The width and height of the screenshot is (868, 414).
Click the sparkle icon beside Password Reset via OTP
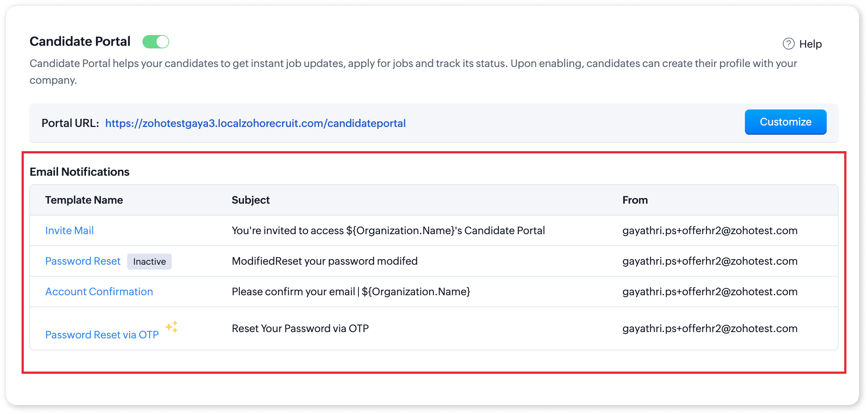[172, 327]
